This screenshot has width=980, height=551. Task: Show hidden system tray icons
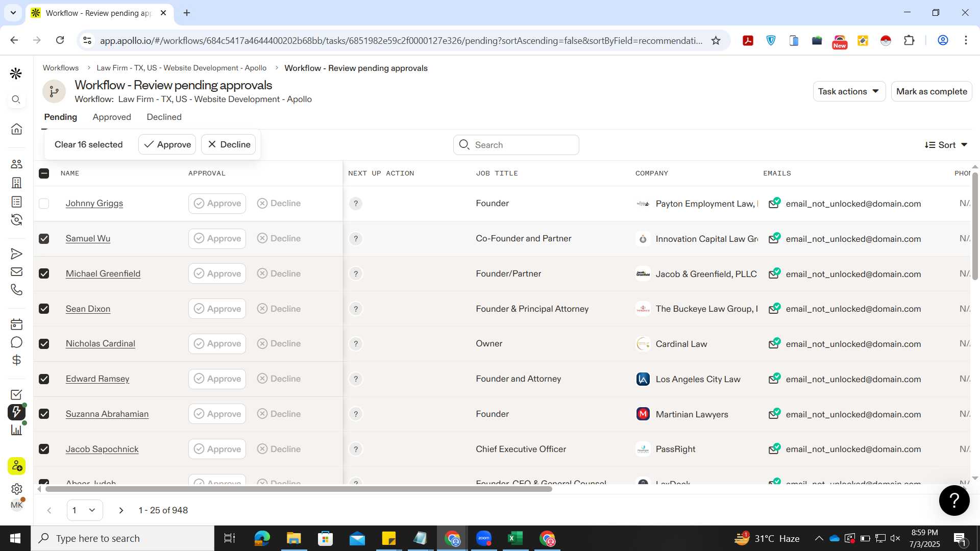click(x=819, y=538)
